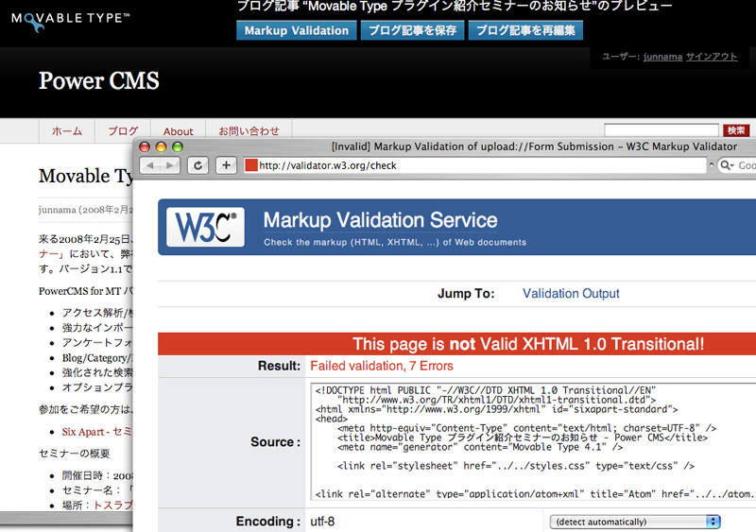
Task: Click inside the Source code textarea
Action: [x=533, y=441]
